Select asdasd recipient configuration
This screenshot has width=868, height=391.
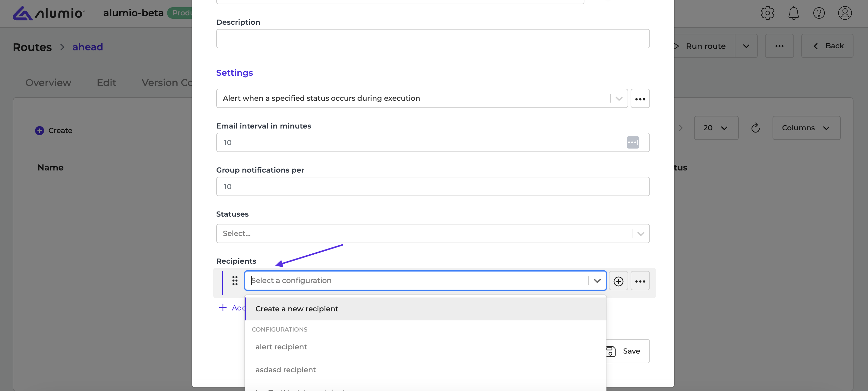426,370
